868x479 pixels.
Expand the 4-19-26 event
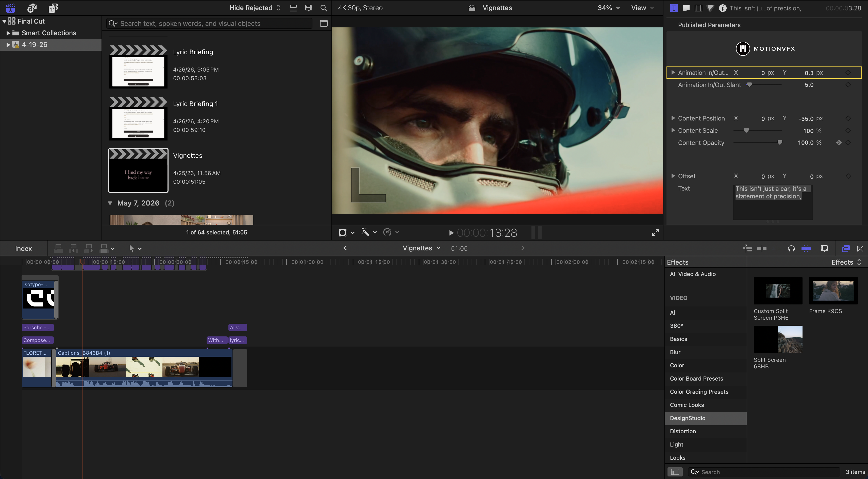tap(8, 44)
